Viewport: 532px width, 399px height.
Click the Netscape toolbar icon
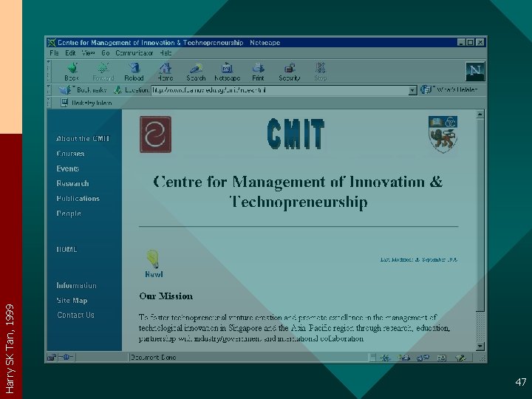coord(227,72)
